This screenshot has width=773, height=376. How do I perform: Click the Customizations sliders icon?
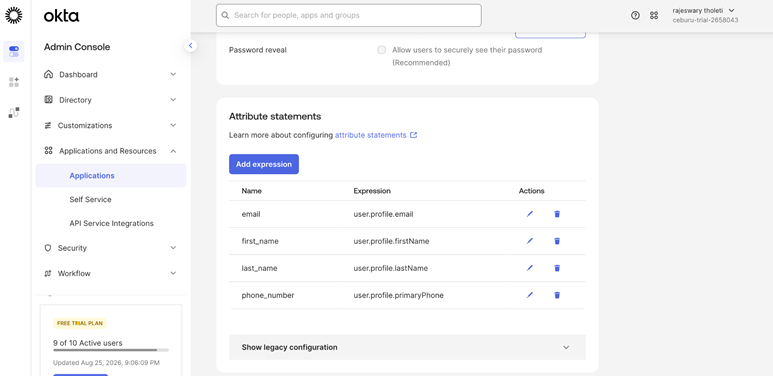(48, 125)
